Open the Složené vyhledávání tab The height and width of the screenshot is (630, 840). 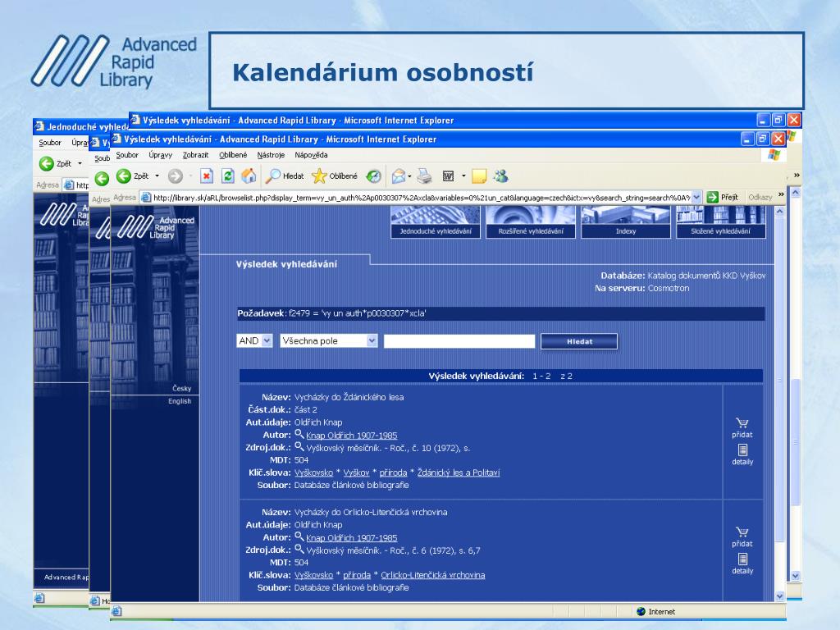coord(720,222)
